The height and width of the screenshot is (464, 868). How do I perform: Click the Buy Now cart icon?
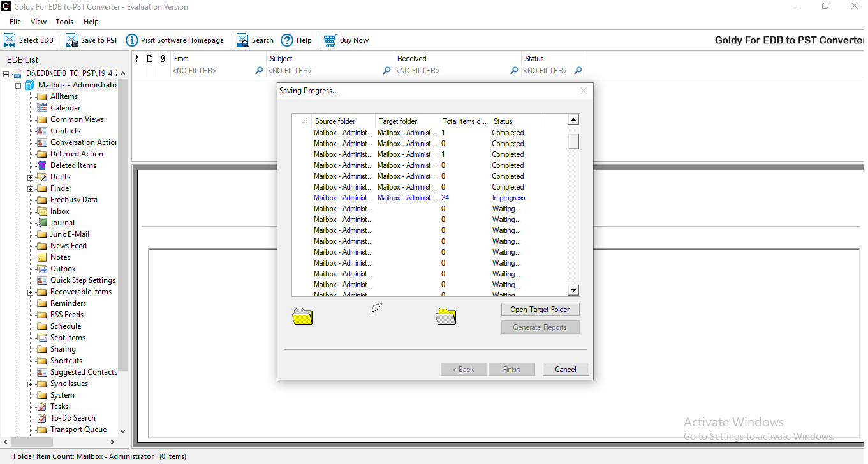coord(330,40)
